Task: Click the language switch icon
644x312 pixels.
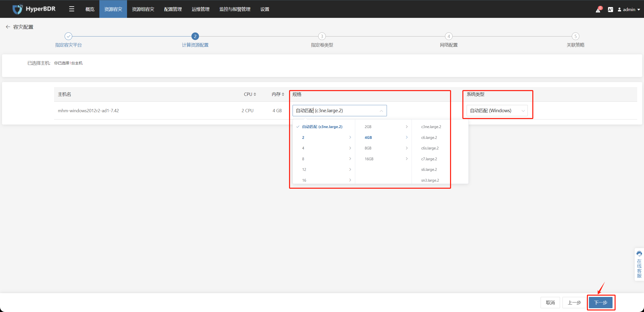Action: (611, 10)
